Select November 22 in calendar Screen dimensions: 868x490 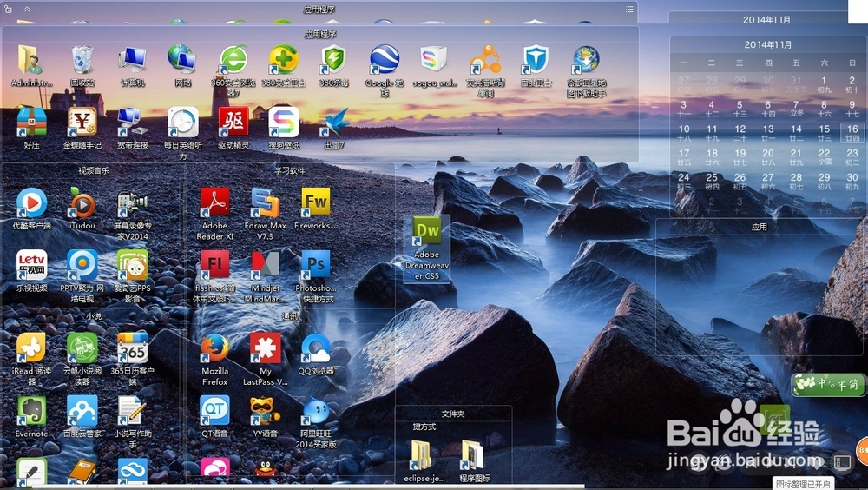825,157
